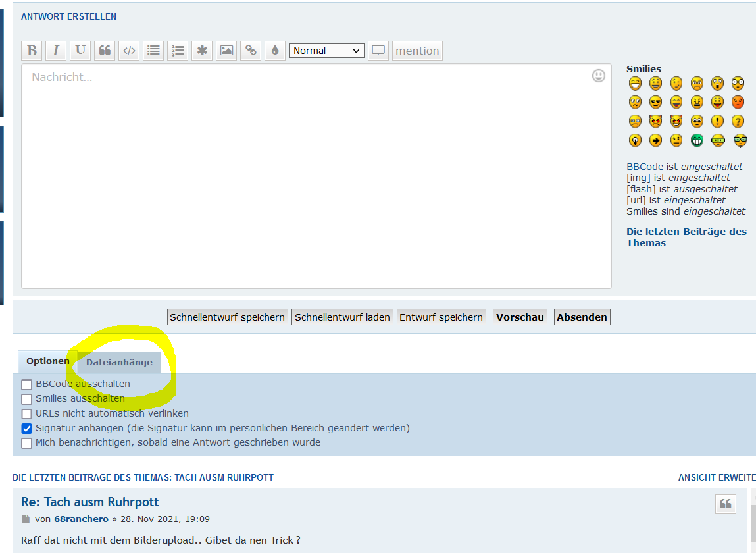
Task: Tick the 'BBCode ausschalten' checkbox
Action: pos(27,384)
